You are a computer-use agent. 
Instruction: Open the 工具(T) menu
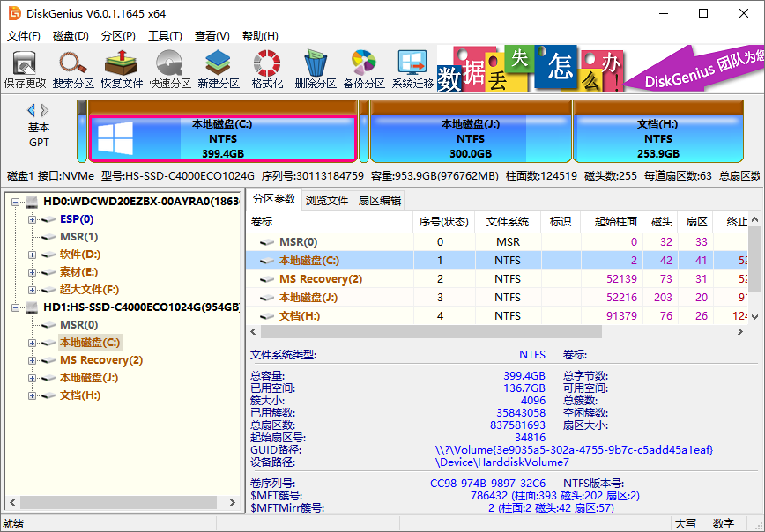(x=165, y=36)
